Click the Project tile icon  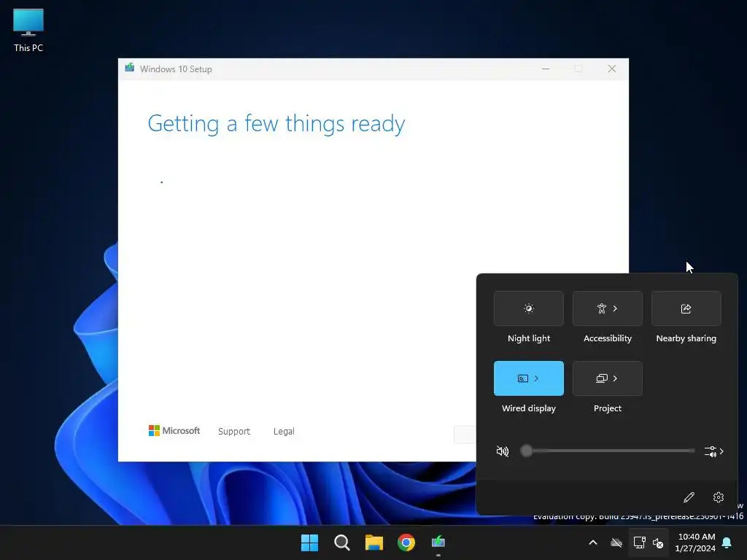pyautogui.click(x=602, y=378)
